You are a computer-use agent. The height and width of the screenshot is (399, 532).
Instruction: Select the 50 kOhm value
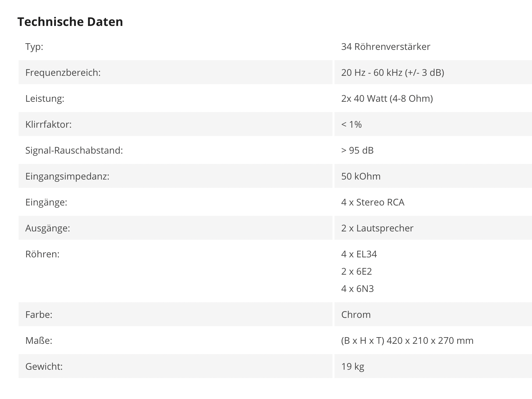click(x=361, y=176)
